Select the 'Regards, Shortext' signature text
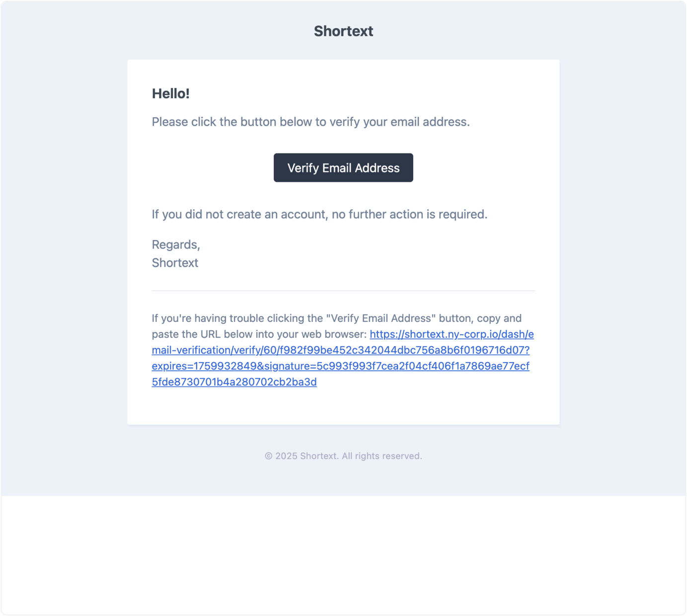The image size is (687, 616). coord(174,253)
